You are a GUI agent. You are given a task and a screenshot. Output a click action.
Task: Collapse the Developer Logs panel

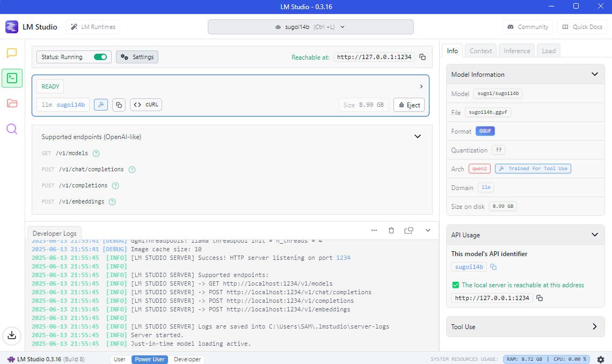pos(428,230)
